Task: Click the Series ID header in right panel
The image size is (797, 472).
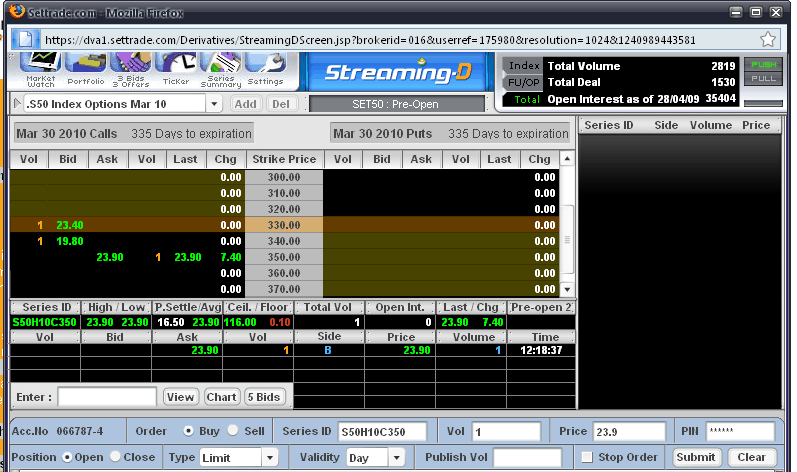Action: point(609,125)
